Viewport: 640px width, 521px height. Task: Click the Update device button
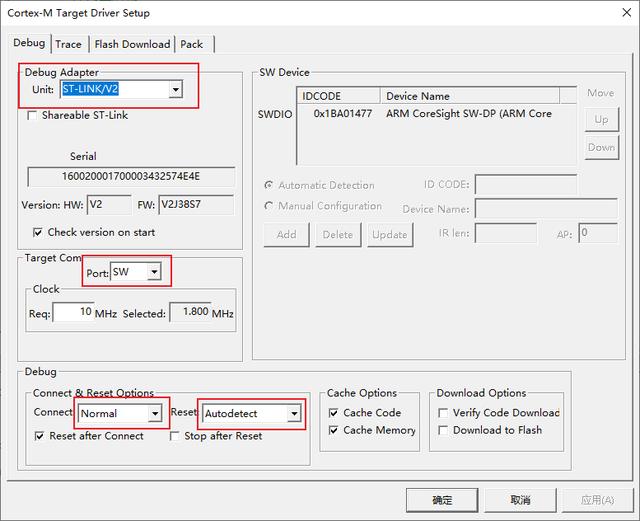tap(390, 235)
